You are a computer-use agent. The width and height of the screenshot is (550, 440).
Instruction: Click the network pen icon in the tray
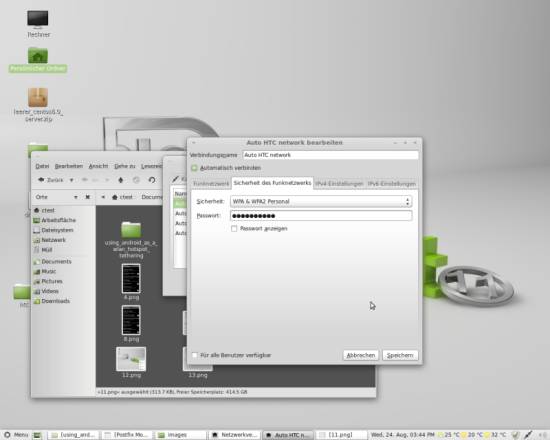[x=528, y=435]
